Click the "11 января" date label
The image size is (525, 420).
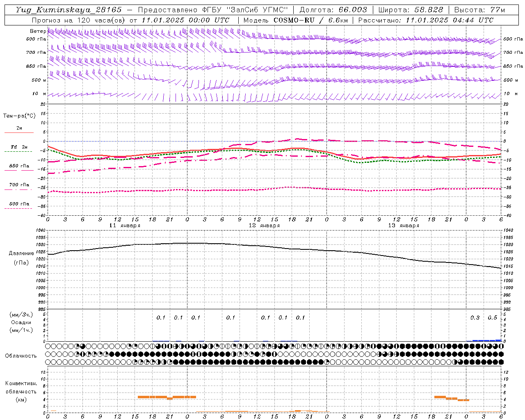[125, 226]
